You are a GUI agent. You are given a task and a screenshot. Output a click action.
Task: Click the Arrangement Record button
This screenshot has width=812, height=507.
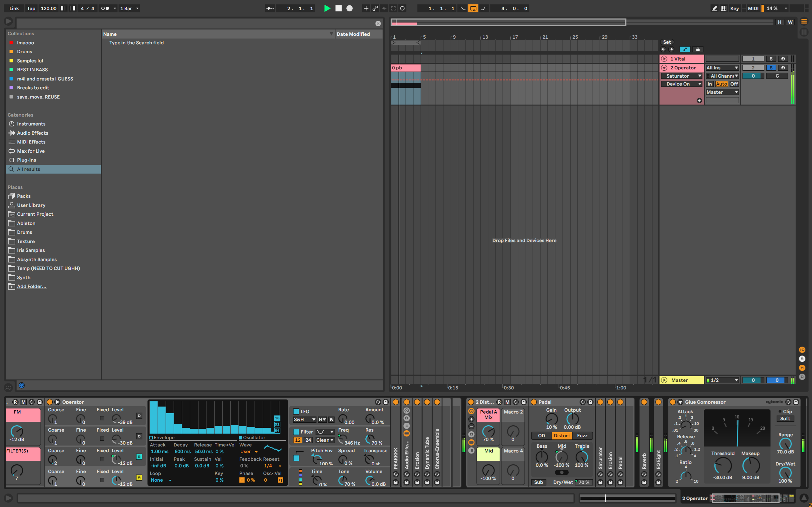click(x=349, y=8)
